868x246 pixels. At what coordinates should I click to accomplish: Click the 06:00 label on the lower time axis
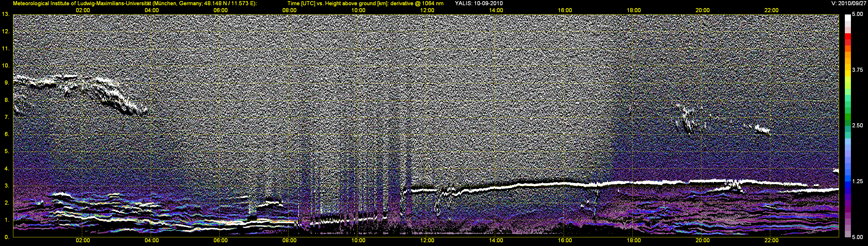point(220,240)
